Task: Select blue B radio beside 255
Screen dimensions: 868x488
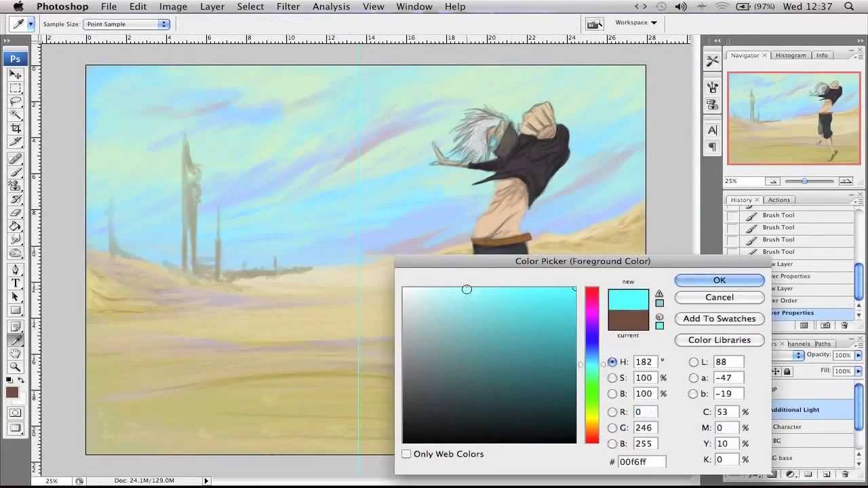Action: pyautogui.click(x=612, y=444)
